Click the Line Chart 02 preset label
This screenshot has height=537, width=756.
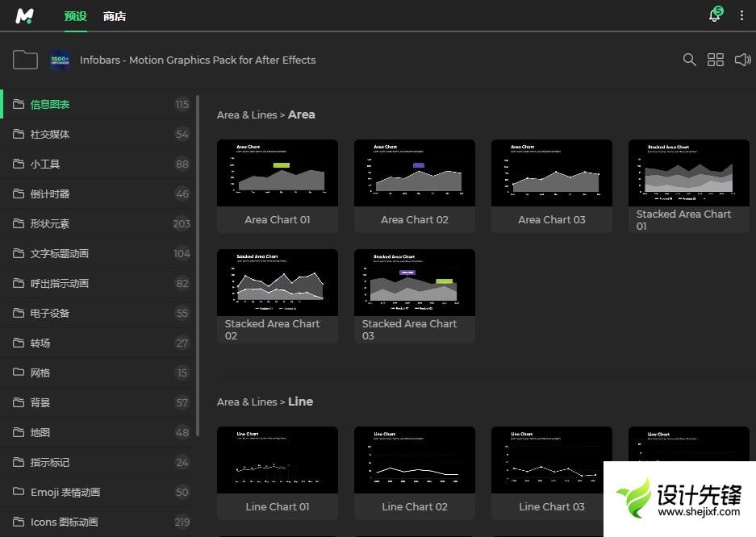(415, 506)
